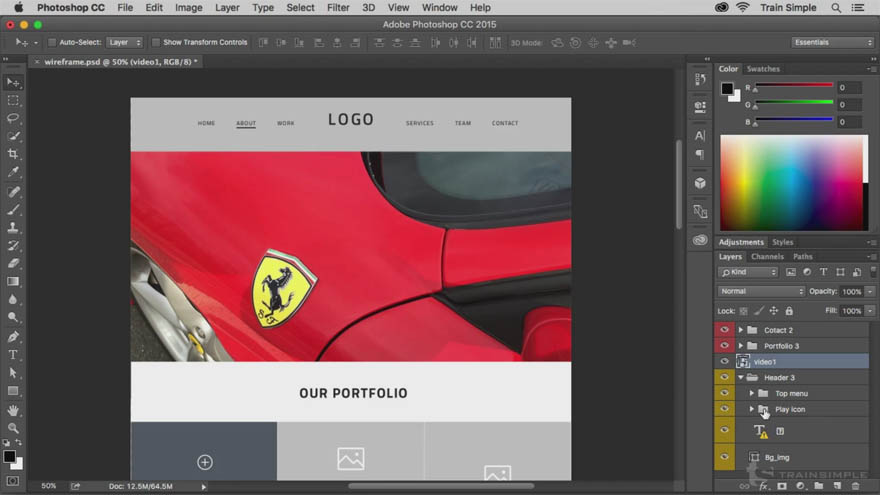Switch to the Styles tab
Screen dimensions: 880x495
(x=782, y=242)
